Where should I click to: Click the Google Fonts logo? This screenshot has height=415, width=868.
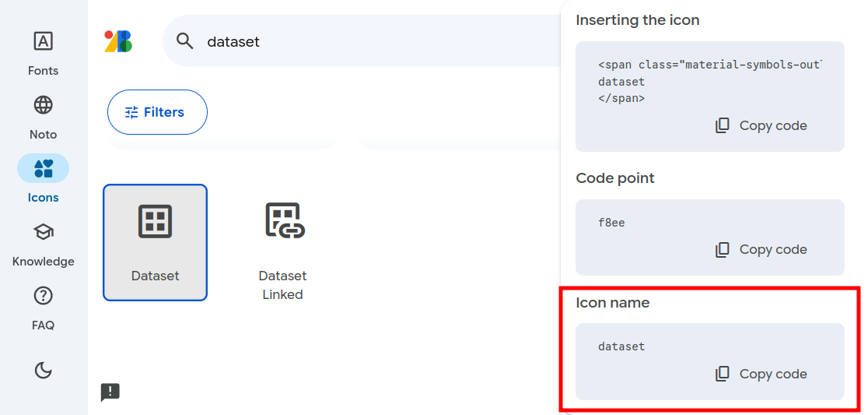point(118,41)
